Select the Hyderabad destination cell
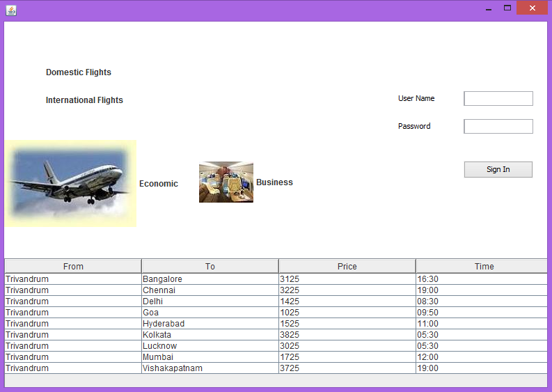 tap(210, 324)
